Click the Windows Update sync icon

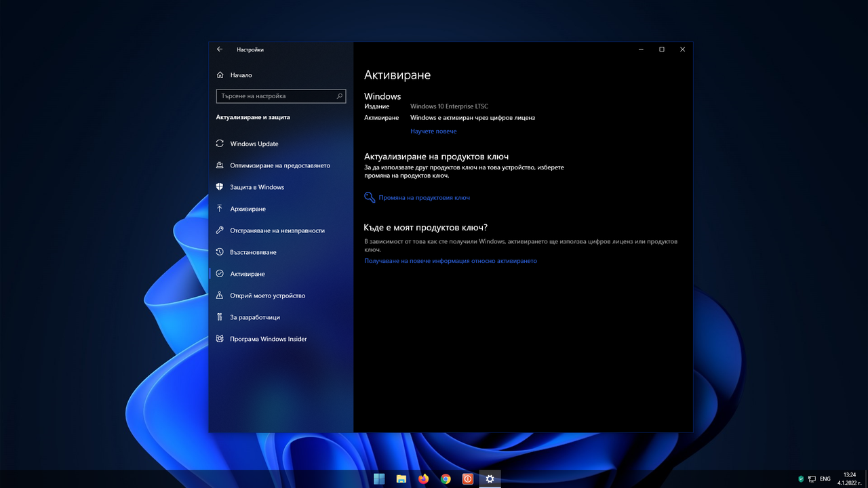[x=220, y=144]
